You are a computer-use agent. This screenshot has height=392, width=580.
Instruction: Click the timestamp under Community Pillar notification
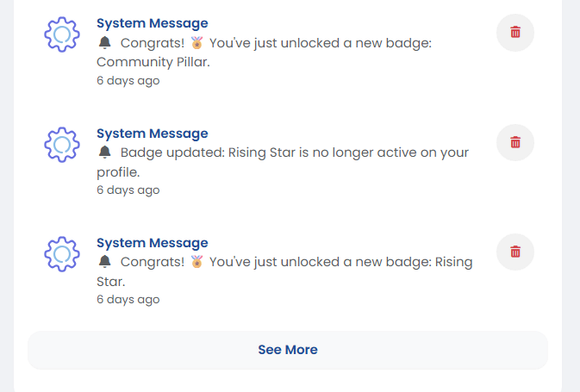[128, 80]
